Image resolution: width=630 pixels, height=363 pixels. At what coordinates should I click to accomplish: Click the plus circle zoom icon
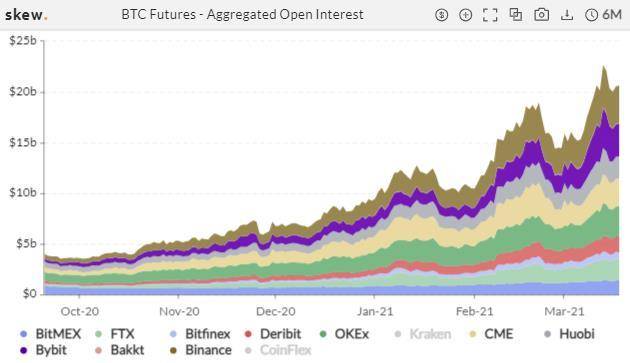465,15
